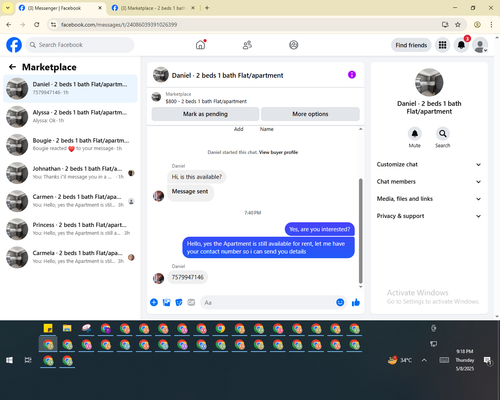
Task: Send a thumbs up like
Action: click(356, 302)
